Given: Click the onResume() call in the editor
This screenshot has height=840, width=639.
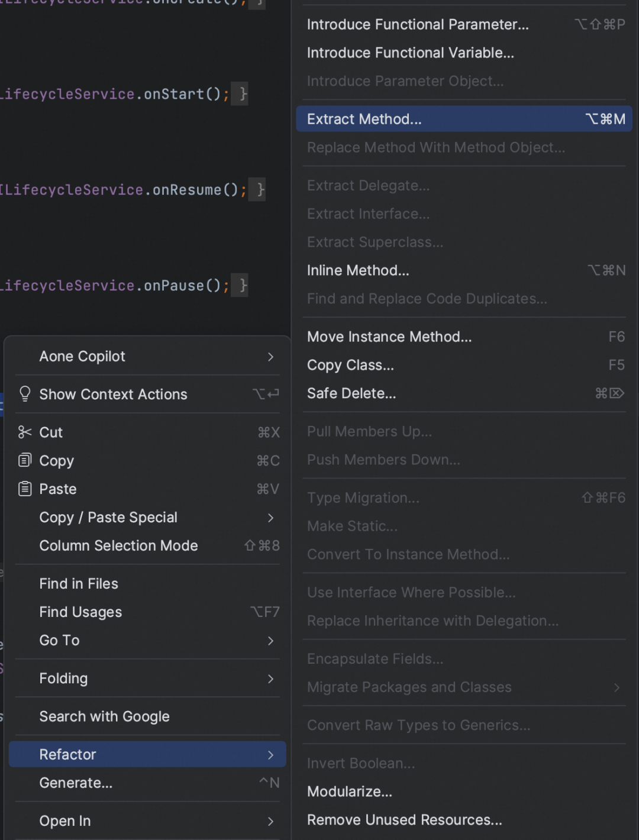Looking at the screenshot, I should click(x=195, y=190).
